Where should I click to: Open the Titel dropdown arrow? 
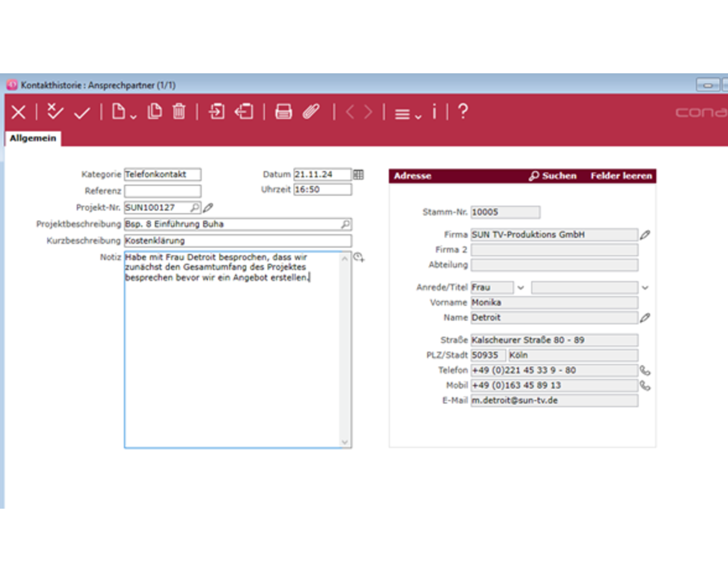pos(645,288)
